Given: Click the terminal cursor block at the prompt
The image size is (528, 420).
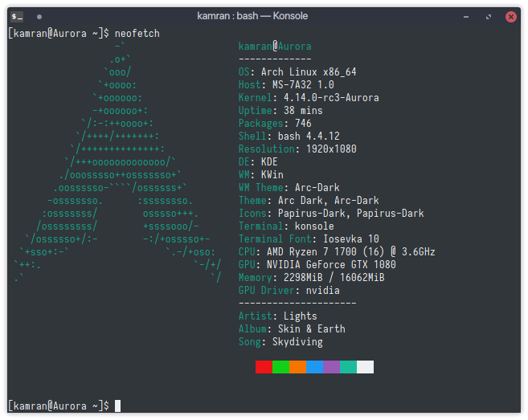Looking at the screenshot, I should (x=117, y=406).
